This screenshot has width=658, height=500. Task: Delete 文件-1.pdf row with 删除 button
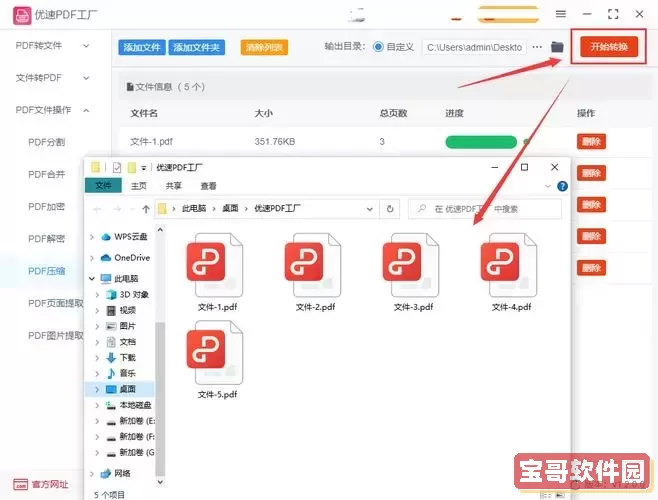coord(591,141)
